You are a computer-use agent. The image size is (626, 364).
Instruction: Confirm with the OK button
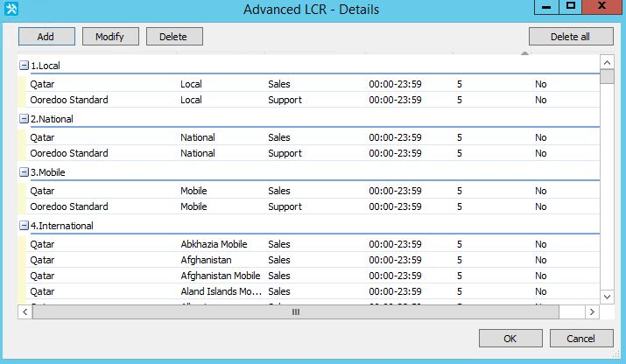[510, 339]
